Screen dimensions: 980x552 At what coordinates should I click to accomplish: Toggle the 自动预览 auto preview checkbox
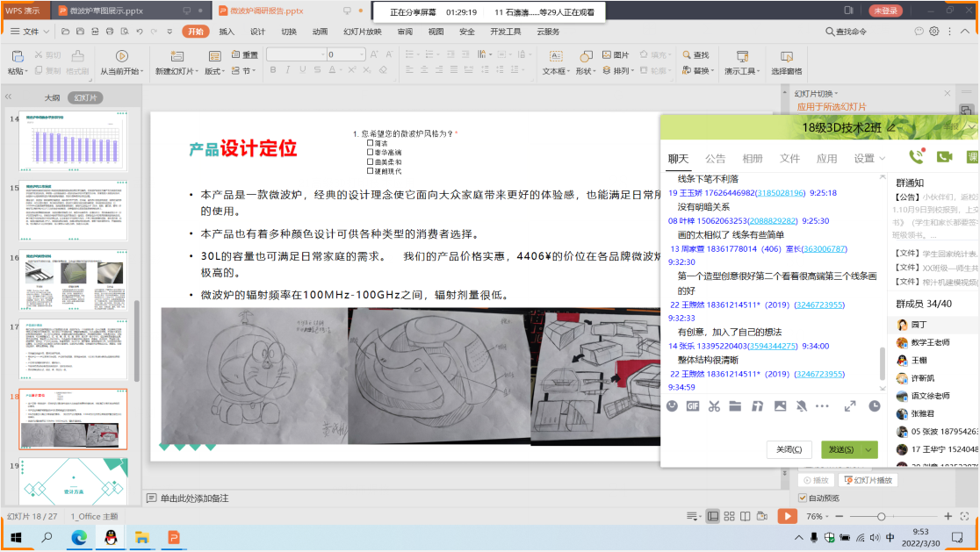pos(803,498)
